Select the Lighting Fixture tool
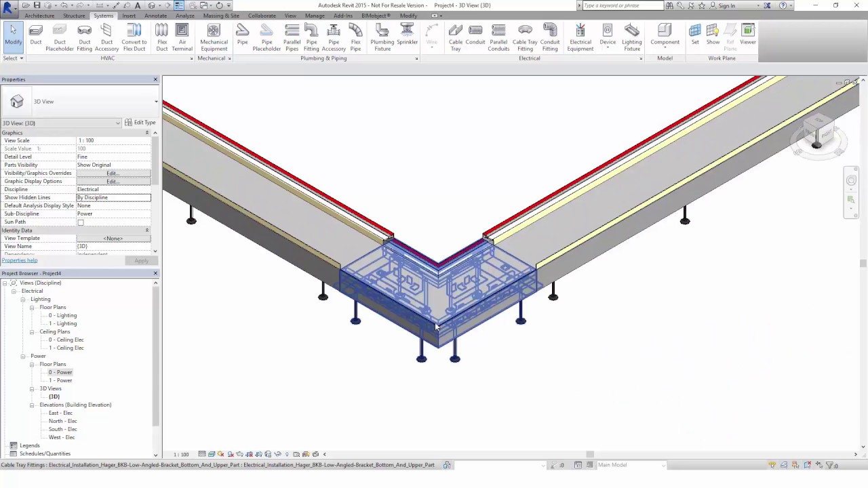This screenshot has width=868, height=488. point(631,37)
